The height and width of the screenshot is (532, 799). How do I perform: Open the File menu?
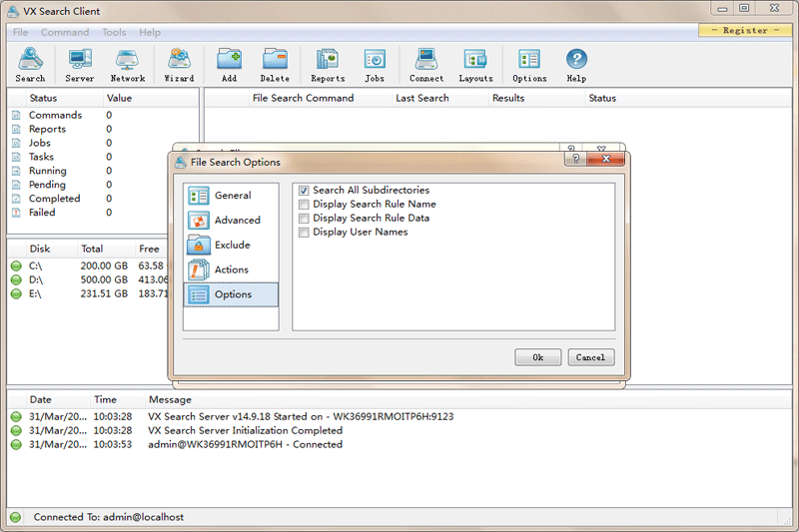[x=20, y=32]
